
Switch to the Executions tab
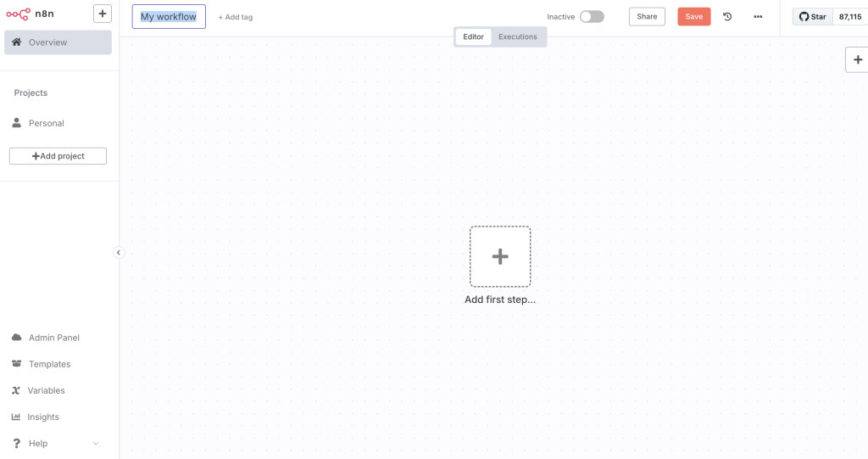(517, 37)
